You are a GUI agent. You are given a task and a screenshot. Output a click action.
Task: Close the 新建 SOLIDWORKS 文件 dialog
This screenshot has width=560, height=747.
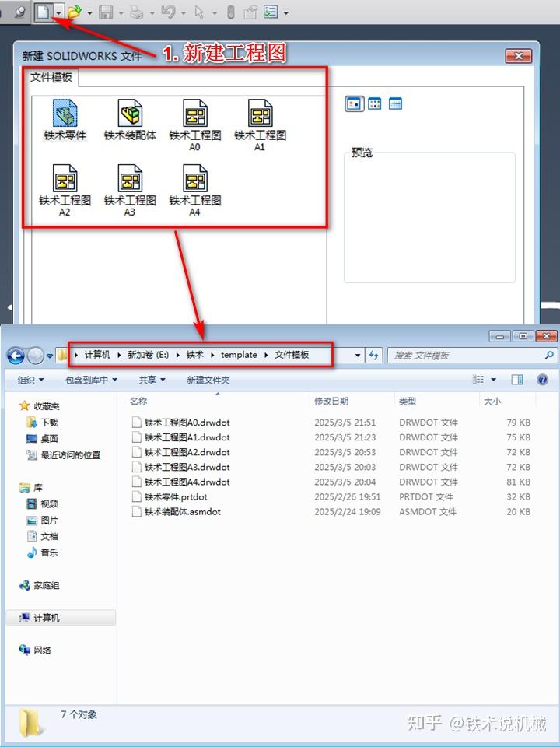point(518,56)
